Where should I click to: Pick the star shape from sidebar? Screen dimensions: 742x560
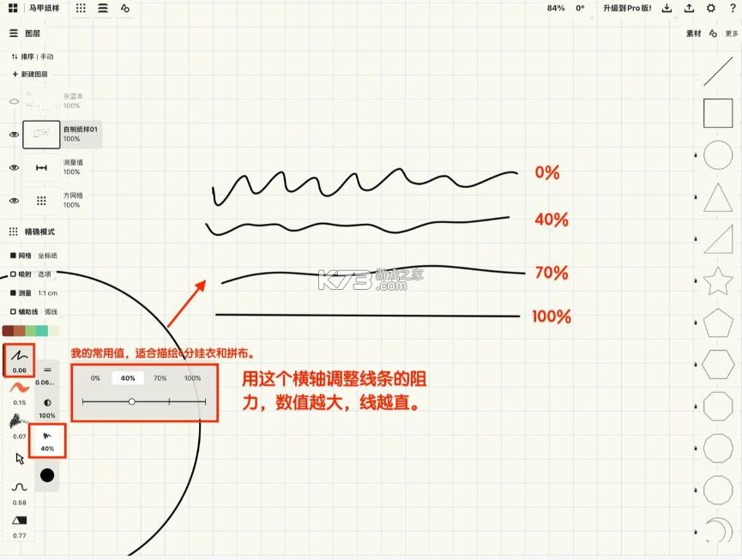coord(717,280)
